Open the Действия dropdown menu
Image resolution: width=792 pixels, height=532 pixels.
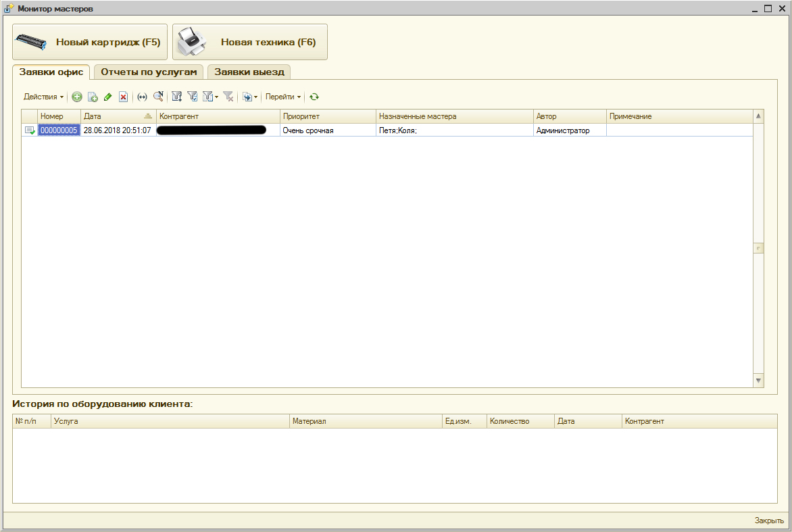coord(43,97)
